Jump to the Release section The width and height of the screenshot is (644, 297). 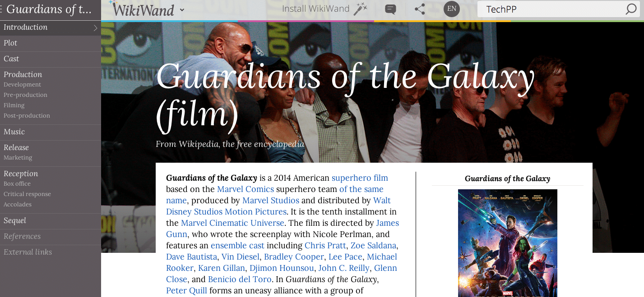(x=16, y=147)
